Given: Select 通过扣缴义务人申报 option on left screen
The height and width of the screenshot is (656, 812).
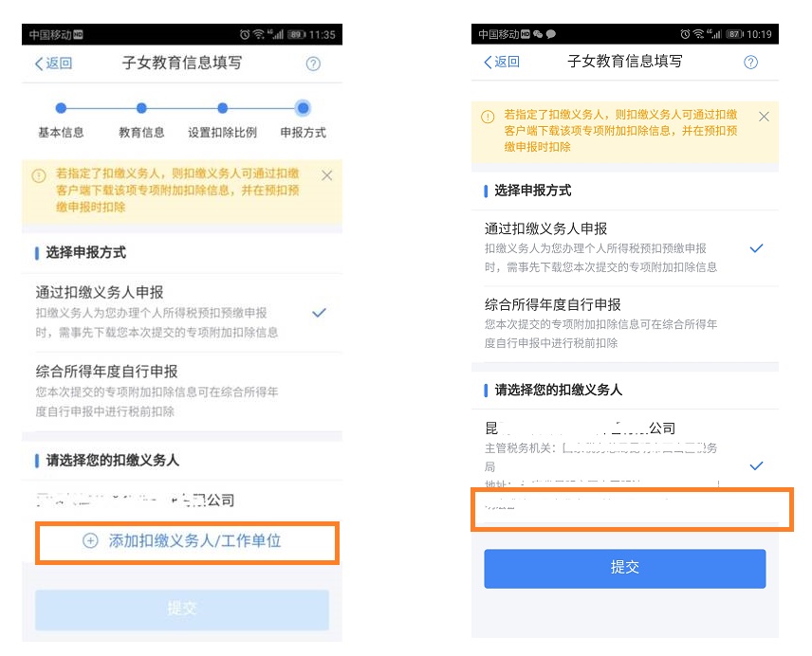Looking at the screenshot, I should (x=182, y=313).
